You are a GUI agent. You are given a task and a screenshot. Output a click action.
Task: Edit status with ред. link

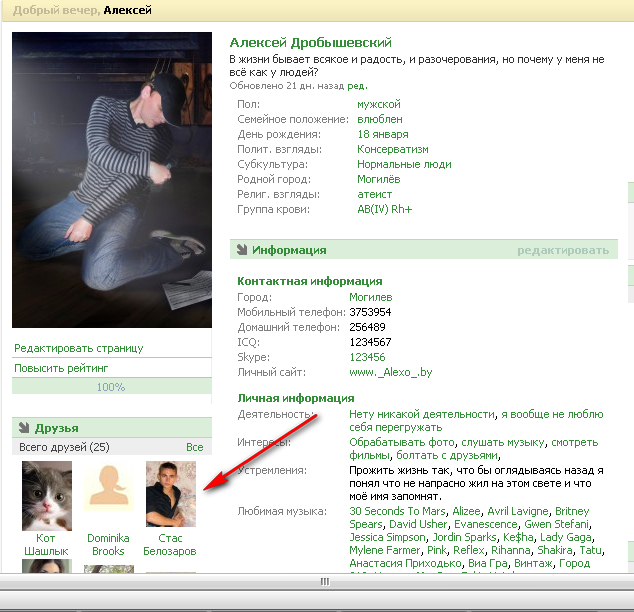[x=357, y=86]
